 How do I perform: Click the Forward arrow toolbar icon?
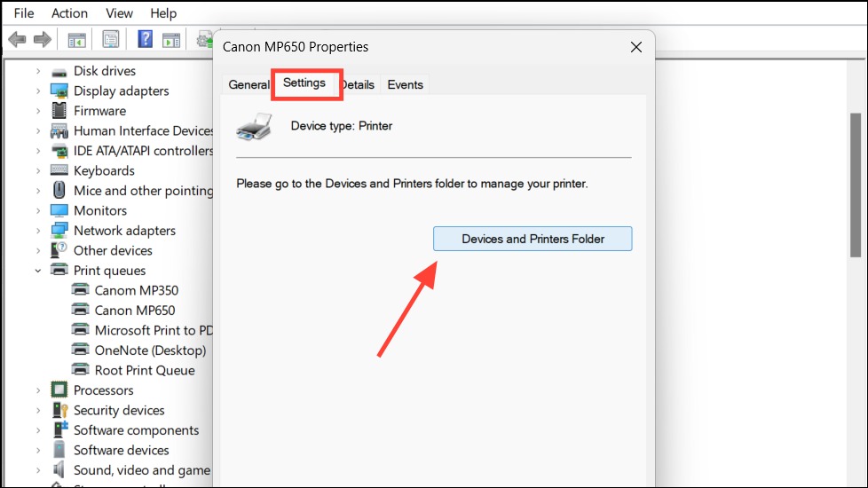[43, 39]
